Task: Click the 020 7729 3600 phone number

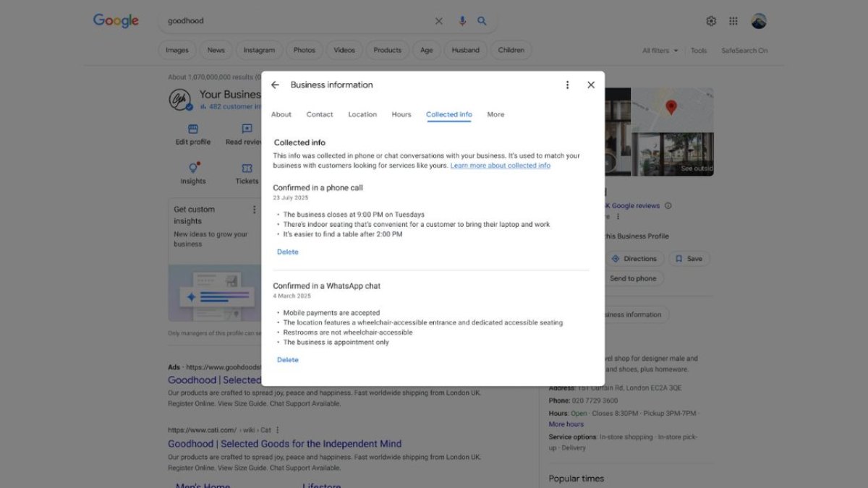Action: tap(594, 401)
